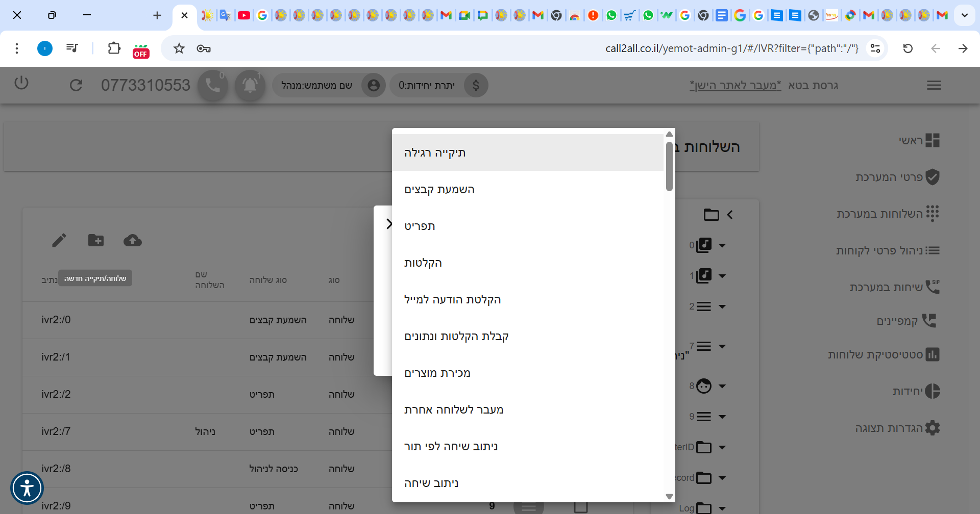Screen dimensions: 980x514
Task: Click the power logout icon
Action: pos(21,83)
